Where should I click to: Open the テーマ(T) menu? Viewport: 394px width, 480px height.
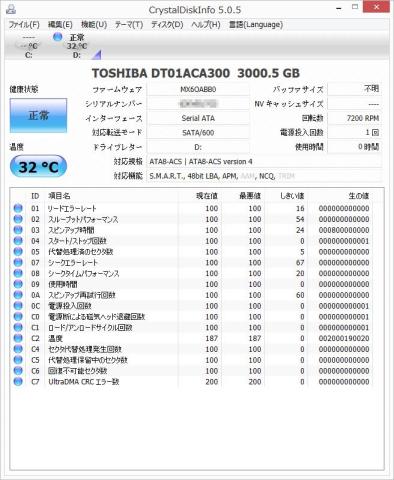point(129,25)
